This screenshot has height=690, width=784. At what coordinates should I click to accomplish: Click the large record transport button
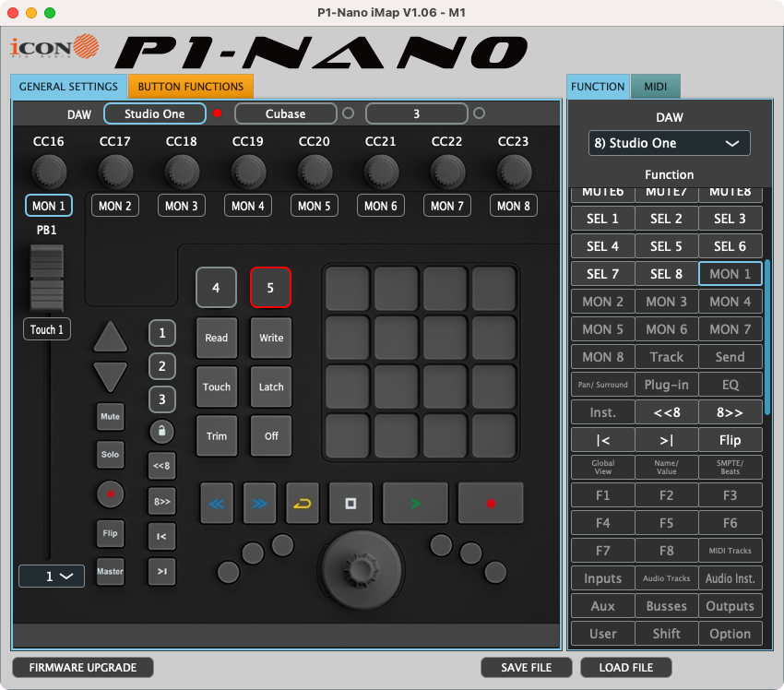491,503
